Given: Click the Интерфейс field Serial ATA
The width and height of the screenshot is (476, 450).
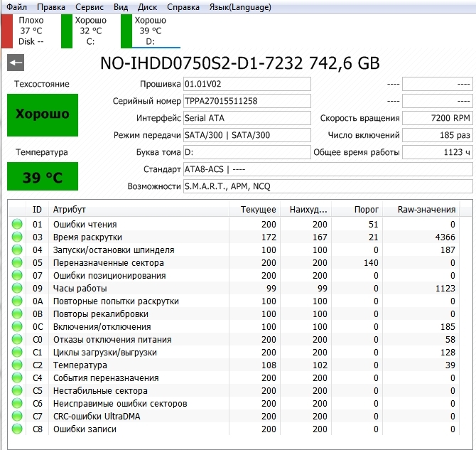Looking at the screenshot, I should pos(247,118).
